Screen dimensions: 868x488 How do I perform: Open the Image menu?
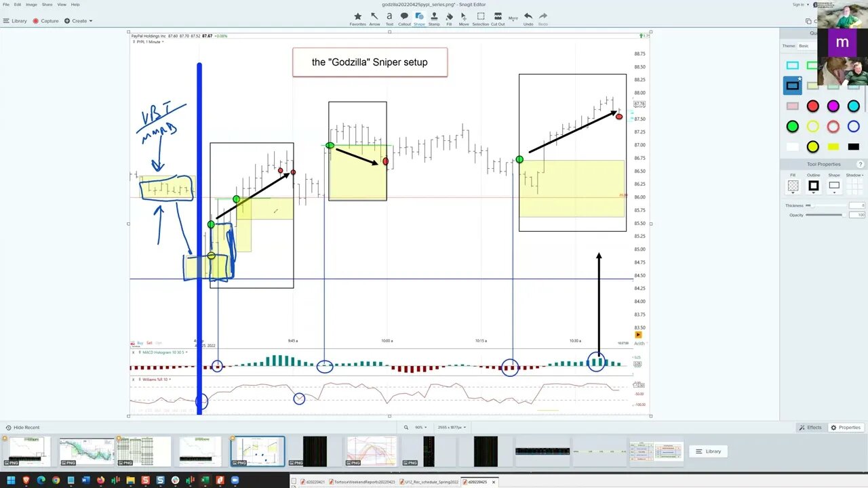[x=31, y=4]
